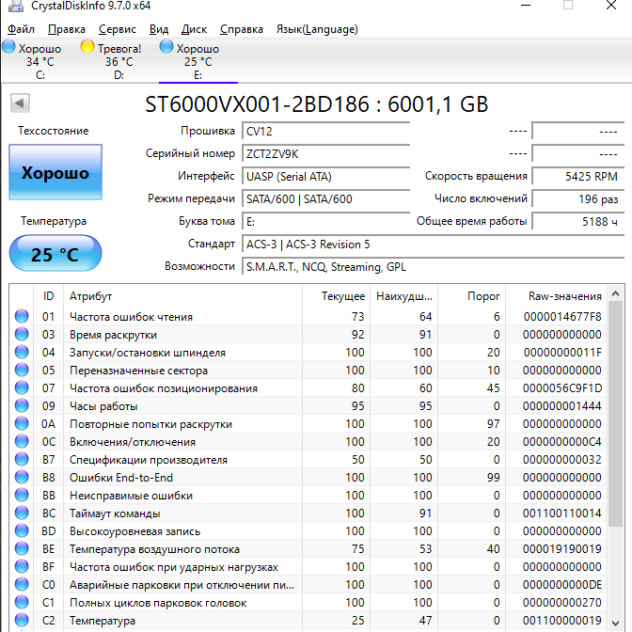Click status icon for attribute C2 temperature

[x=22, y=621]
